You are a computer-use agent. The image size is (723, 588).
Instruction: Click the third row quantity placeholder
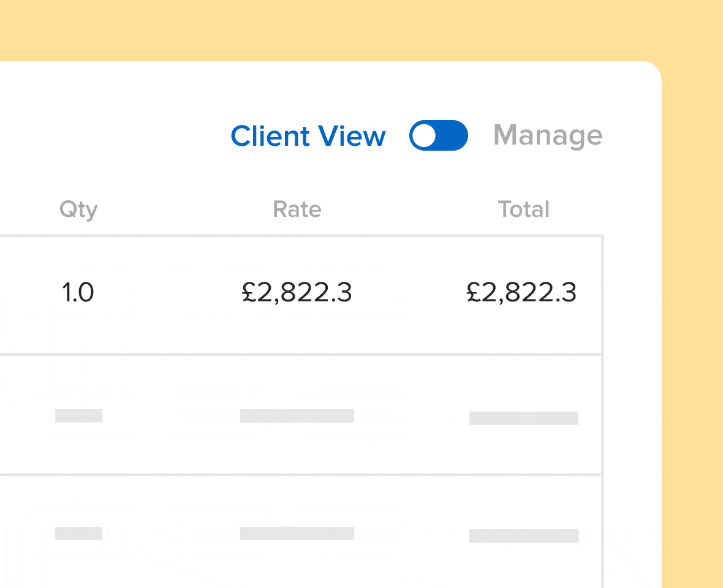tap(78, 533)
